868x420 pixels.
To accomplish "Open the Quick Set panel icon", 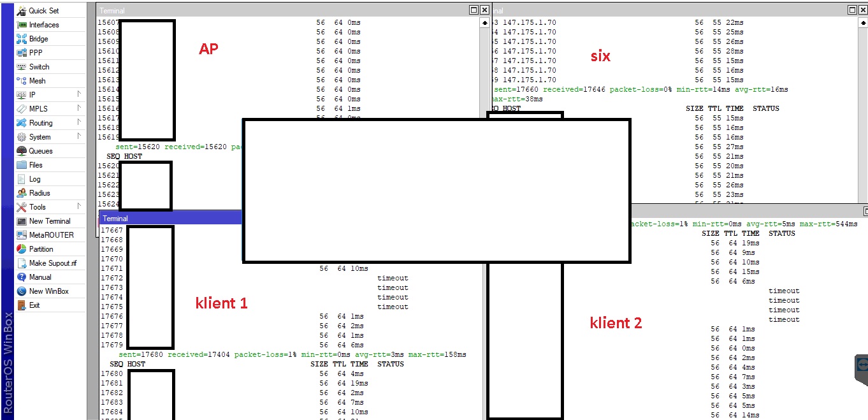I will coord(21,11).
